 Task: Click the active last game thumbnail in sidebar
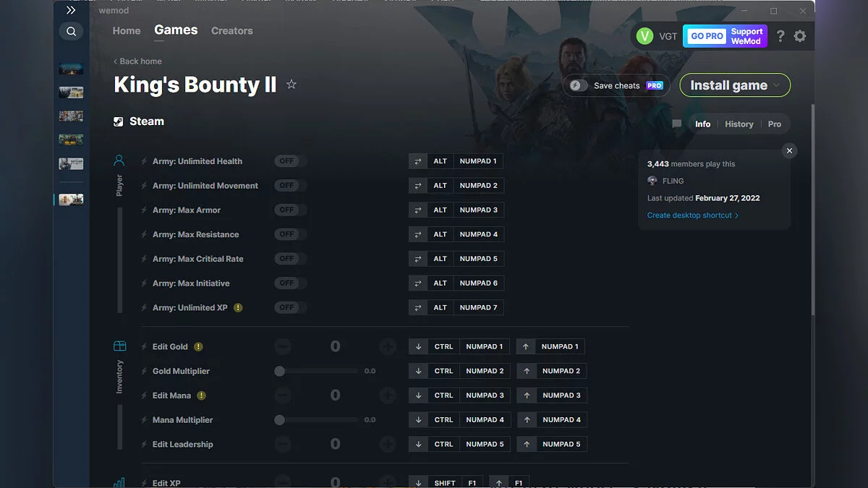point(71,200)
